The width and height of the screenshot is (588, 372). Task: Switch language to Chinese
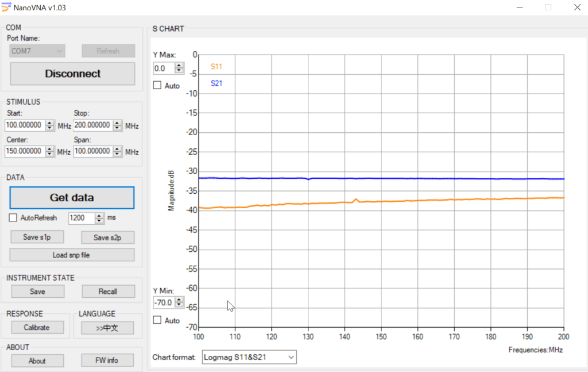click(x=107, y=328)
